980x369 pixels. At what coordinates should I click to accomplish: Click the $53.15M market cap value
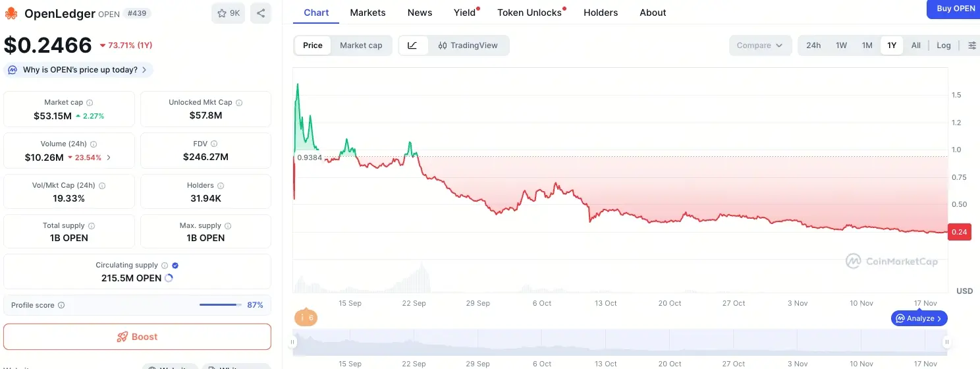53,116
